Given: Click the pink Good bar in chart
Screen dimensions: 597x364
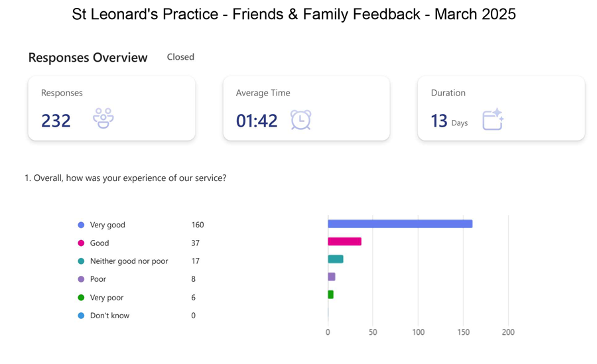Looking at the screenshot, I should click(x=344, y=241).
